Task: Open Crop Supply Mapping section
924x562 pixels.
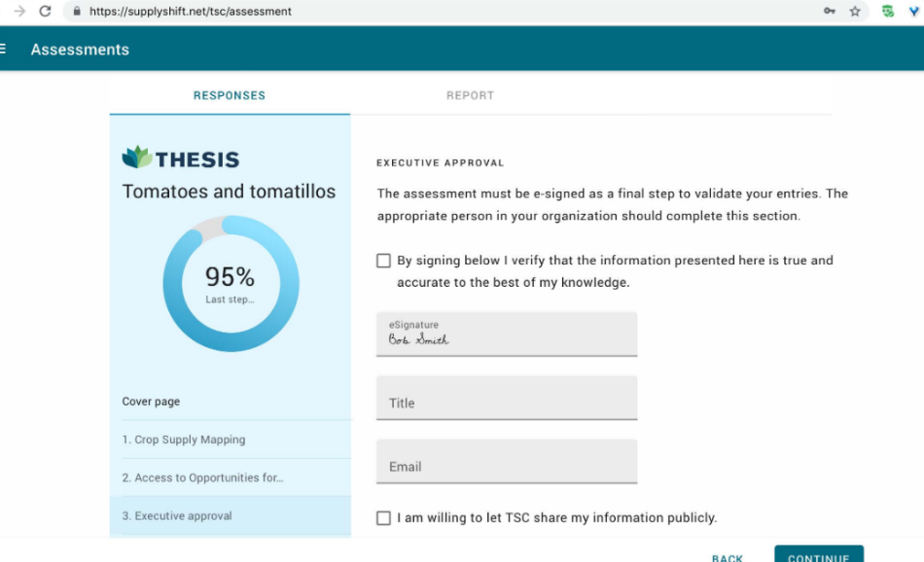Action: pyautogui.click(x=184, y=439)
